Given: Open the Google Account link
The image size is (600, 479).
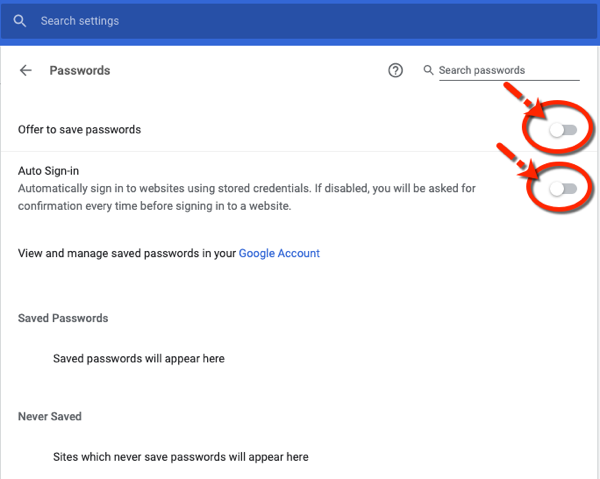Looking at the screenshot, I should 279,253.
